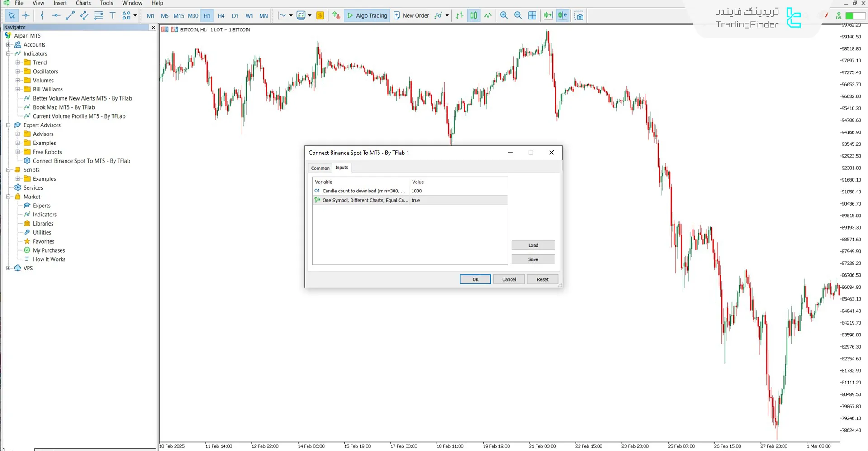The image size is (868, 451).
Task: Select the horizontal line drawing tool
Action: pyautogui.click(x=56, y=15)
